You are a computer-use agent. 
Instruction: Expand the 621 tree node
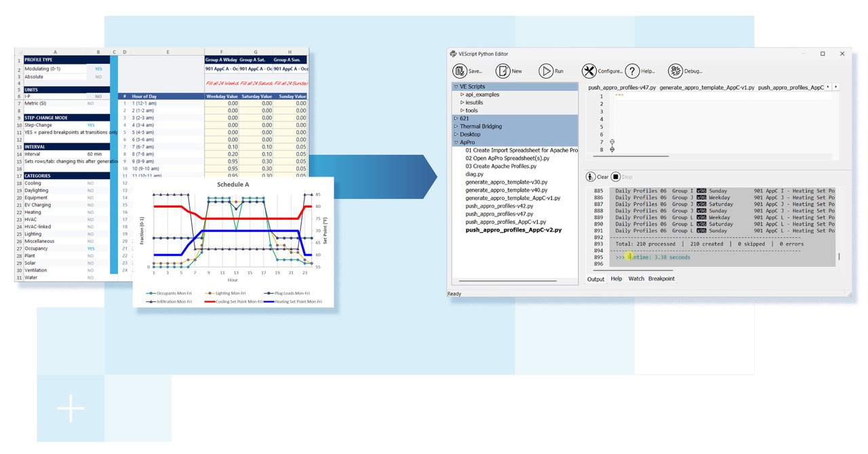(456, 119)
